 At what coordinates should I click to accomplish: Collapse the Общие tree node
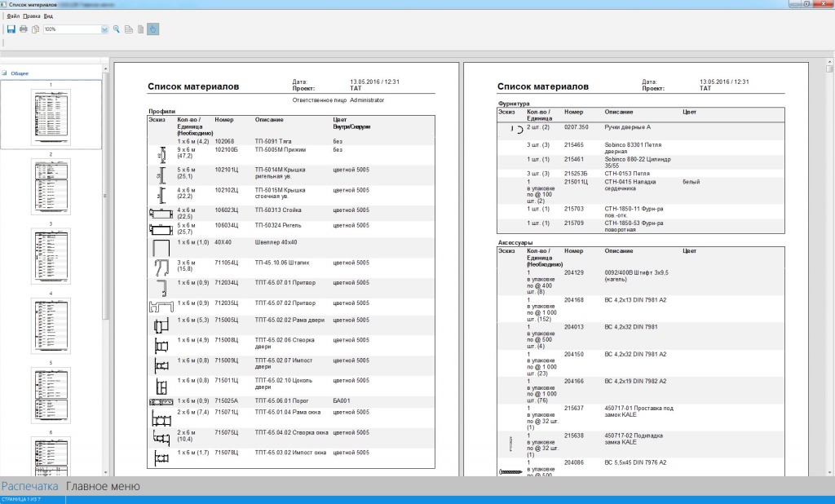4,73
